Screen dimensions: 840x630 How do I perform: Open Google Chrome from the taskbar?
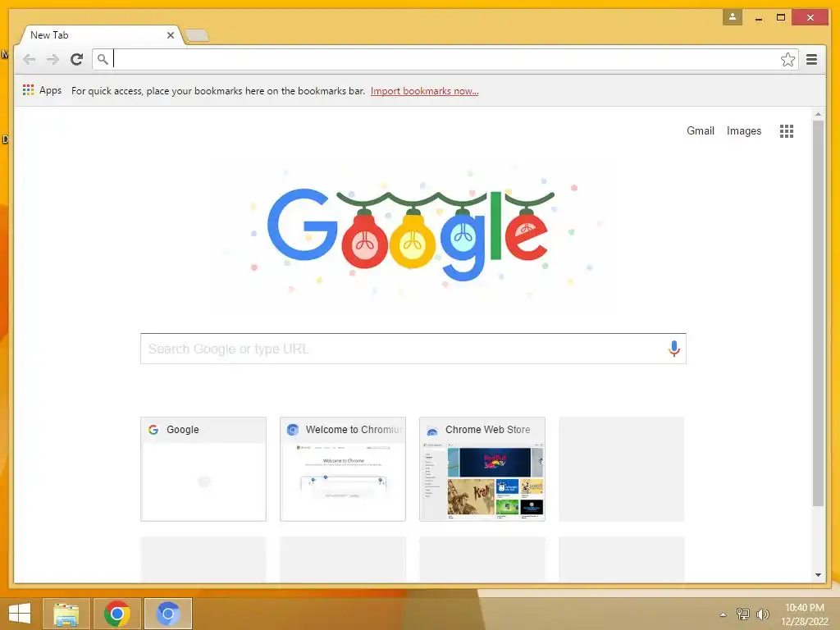coord(116,614)
